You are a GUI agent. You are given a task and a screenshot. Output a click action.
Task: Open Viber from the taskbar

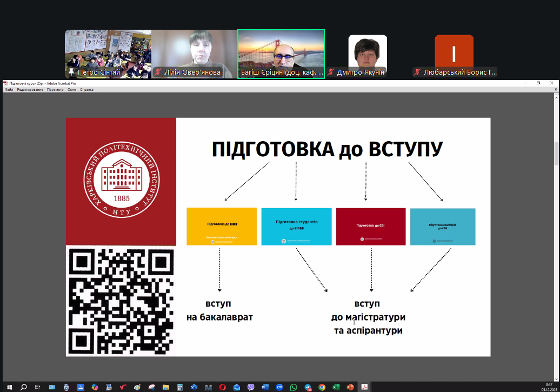point(251,387)
